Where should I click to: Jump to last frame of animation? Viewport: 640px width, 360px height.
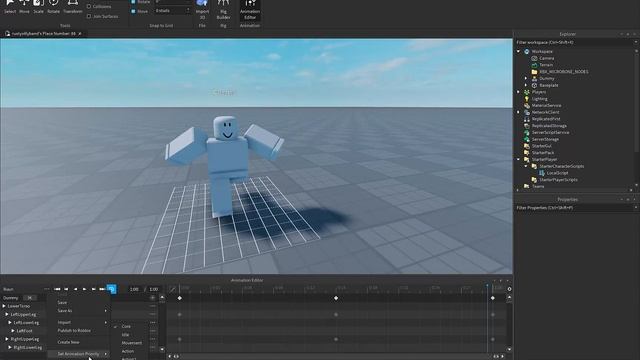pyautogui.click(x=102, y=289)
